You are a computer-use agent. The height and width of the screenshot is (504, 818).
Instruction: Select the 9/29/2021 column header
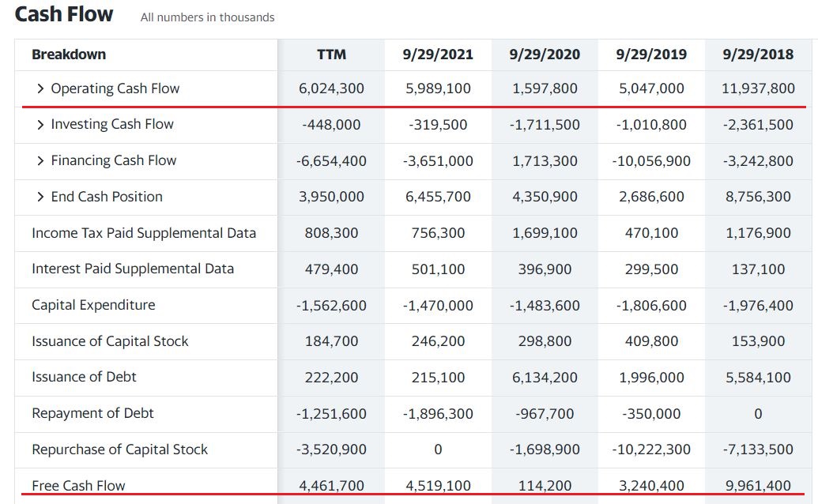click(438, 55)
